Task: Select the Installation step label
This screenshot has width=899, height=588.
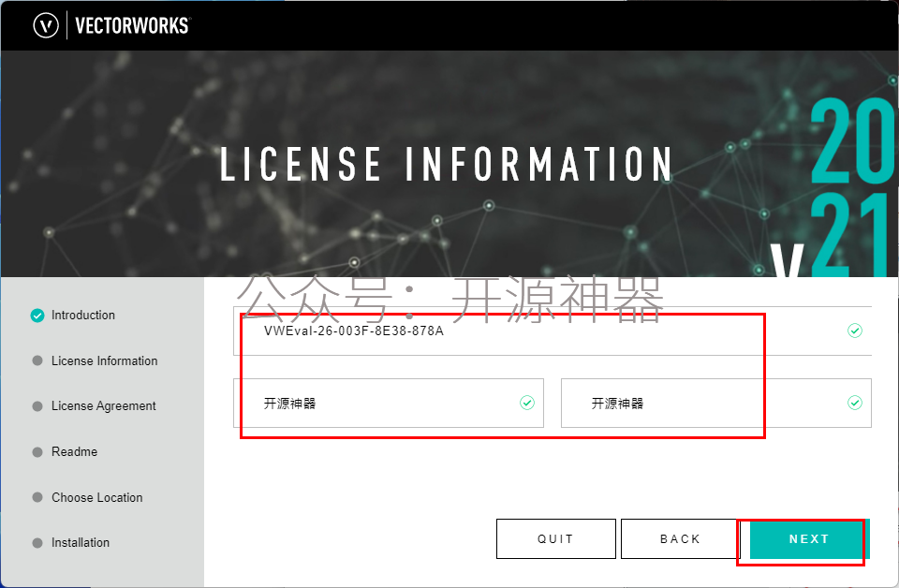Action: coord(81,543)
